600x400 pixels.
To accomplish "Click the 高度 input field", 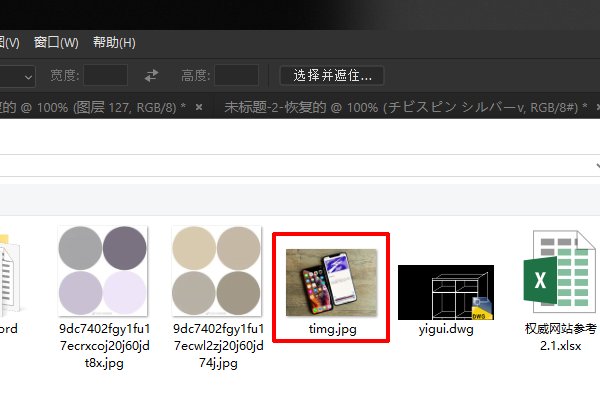I will point(237,75).
